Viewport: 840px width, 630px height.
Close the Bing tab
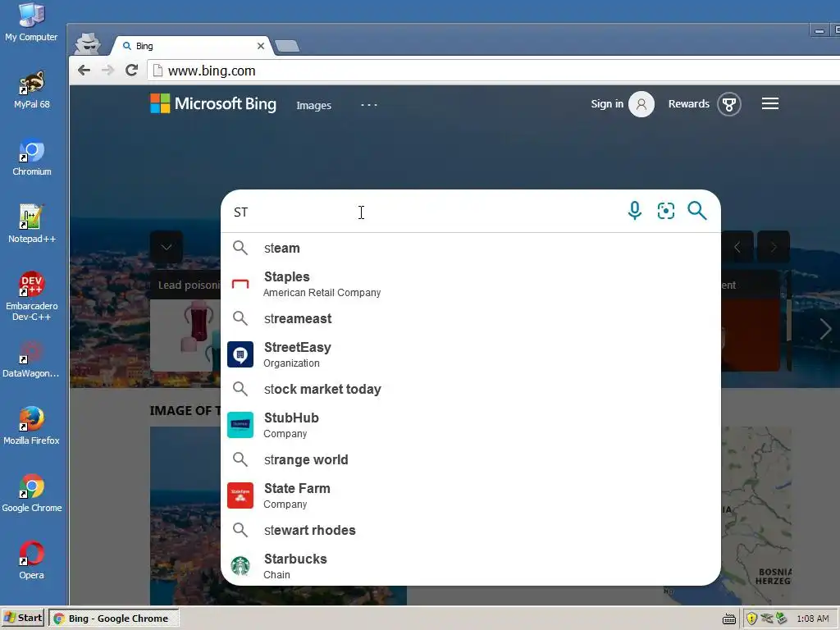[x=261, y=46]
